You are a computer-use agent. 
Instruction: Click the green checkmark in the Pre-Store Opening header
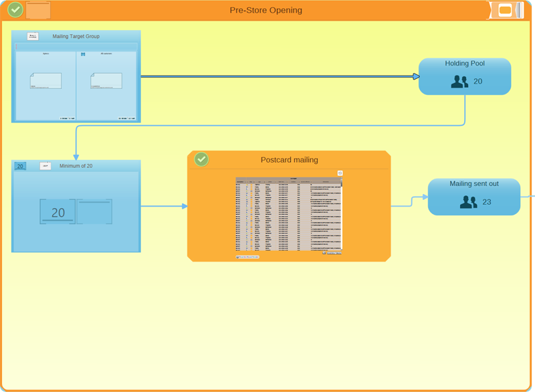(15, 9)
